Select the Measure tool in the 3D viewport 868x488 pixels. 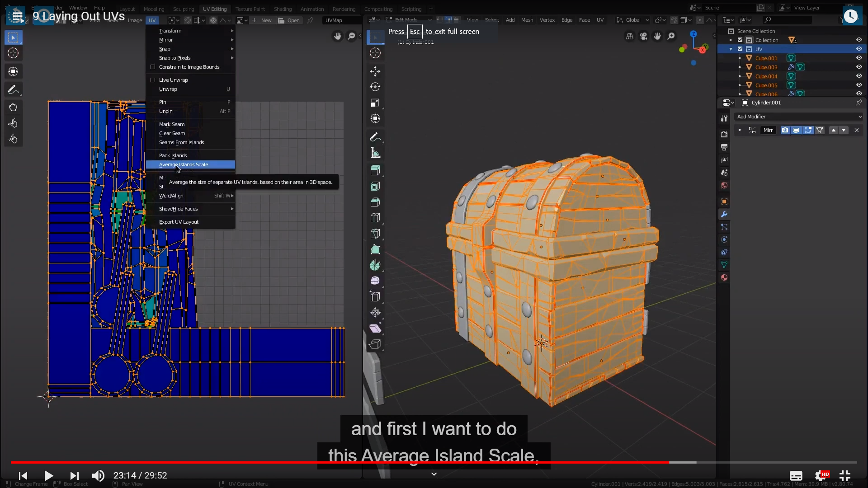[x=375, y=153]
